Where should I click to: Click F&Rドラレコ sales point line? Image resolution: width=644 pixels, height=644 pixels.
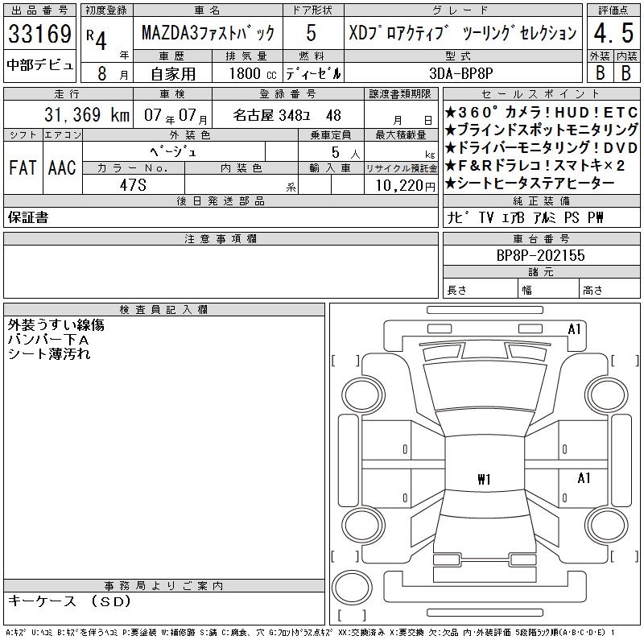tap(535, 165)
